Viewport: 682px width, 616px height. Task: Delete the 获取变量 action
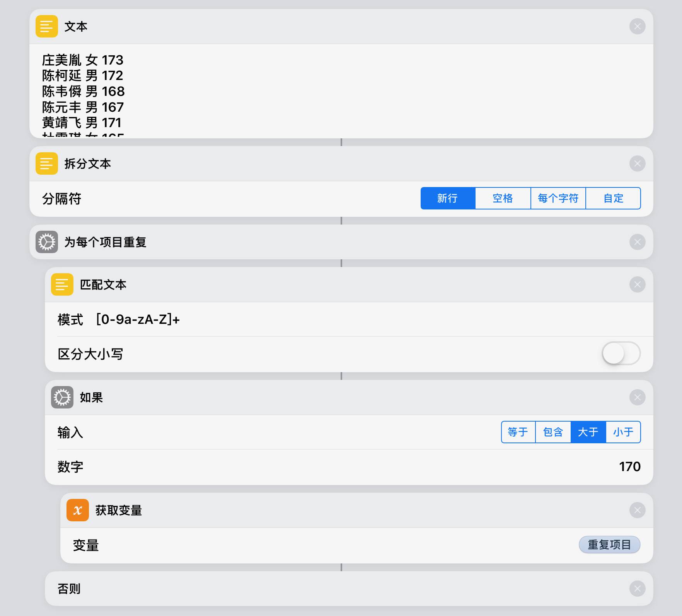tap(637, 510)
